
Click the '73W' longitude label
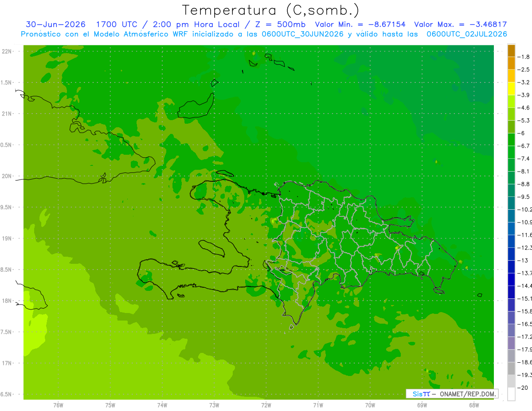214,405
